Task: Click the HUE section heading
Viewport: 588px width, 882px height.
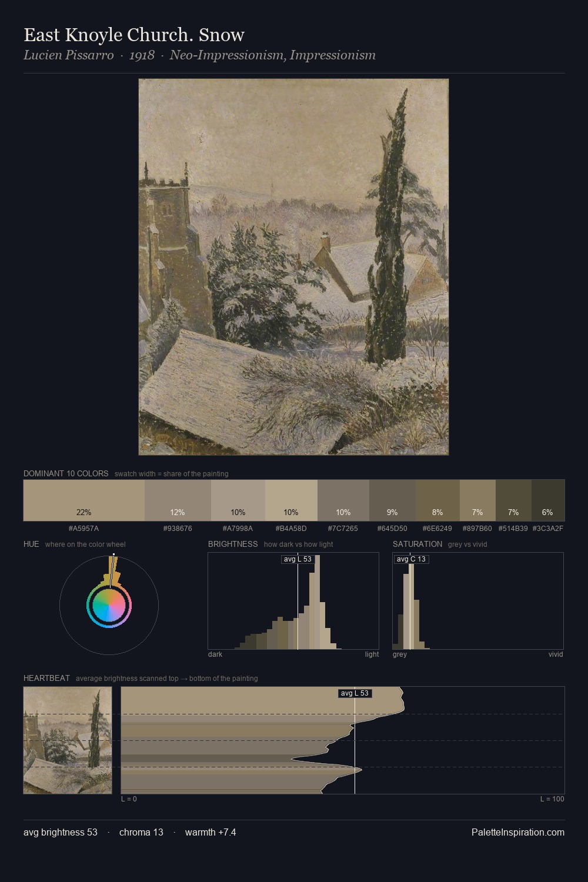Action: (x=31, y=544)
